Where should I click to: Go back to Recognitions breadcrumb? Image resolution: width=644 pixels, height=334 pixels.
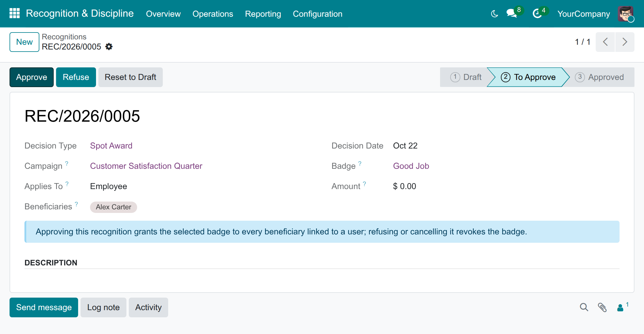[64, 37]
